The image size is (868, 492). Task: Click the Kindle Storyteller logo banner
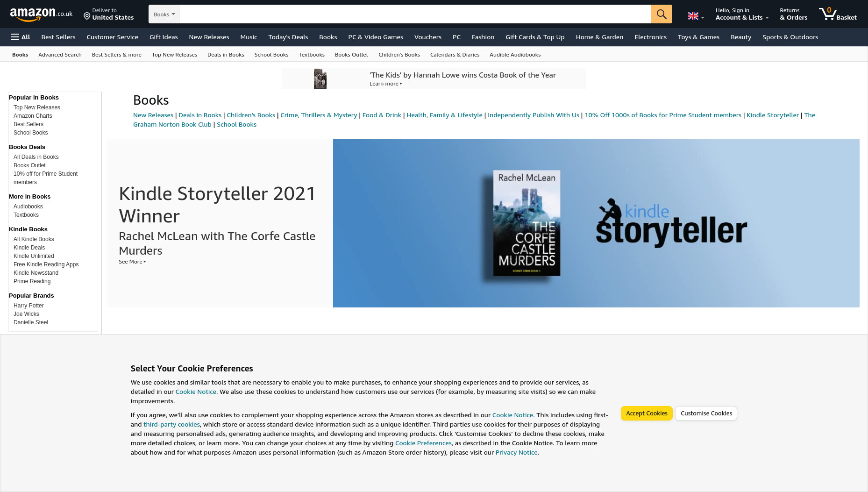[671, 223]
